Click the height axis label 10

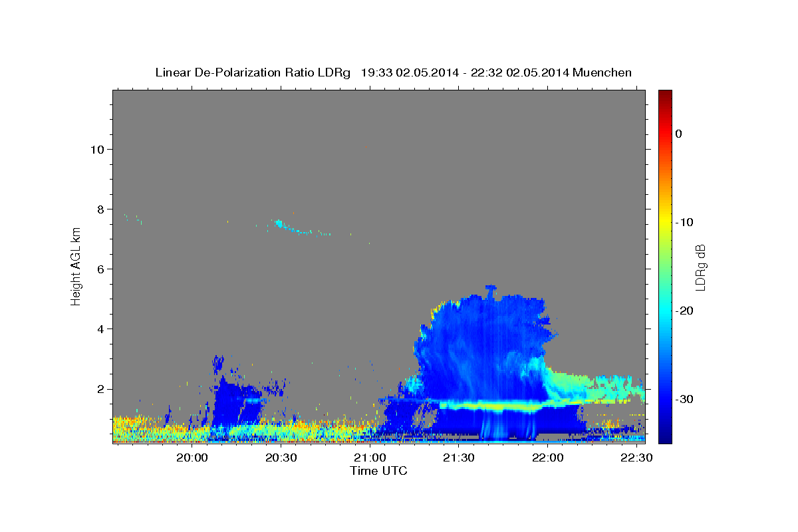pyautogui.click(x=96, y=149)
